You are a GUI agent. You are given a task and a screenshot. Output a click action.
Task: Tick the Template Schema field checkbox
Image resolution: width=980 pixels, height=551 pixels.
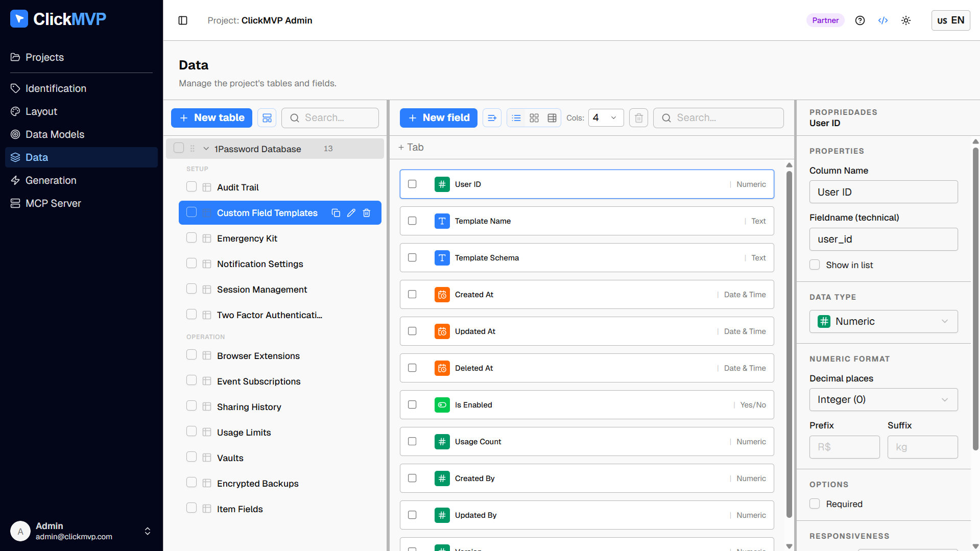click(412, 258)
